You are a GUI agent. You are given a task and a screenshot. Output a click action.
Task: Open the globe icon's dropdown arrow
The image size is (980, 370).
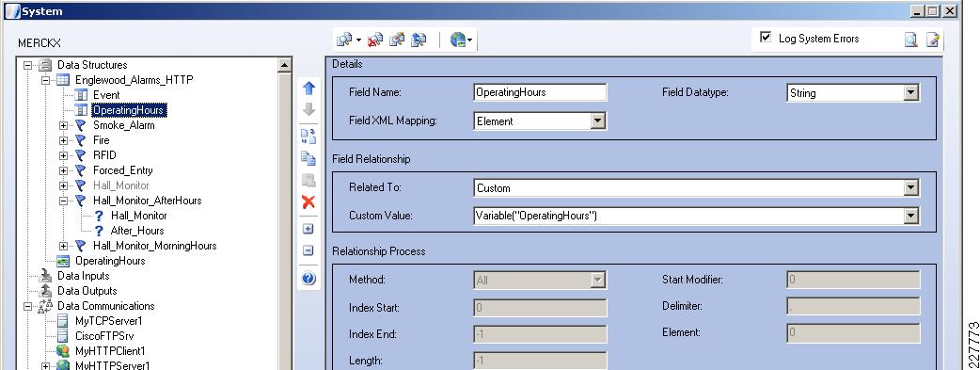[x=470, y=41]
